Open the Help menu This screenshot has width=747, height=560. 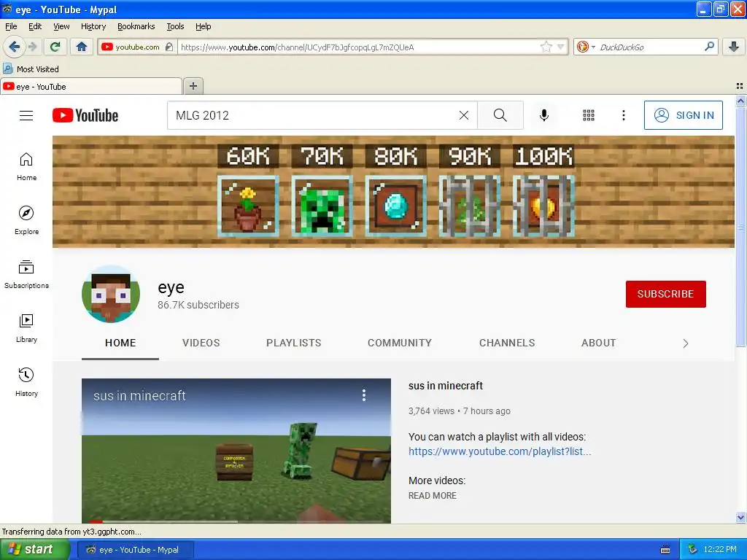pyautogui.click(x=203, y=26)
